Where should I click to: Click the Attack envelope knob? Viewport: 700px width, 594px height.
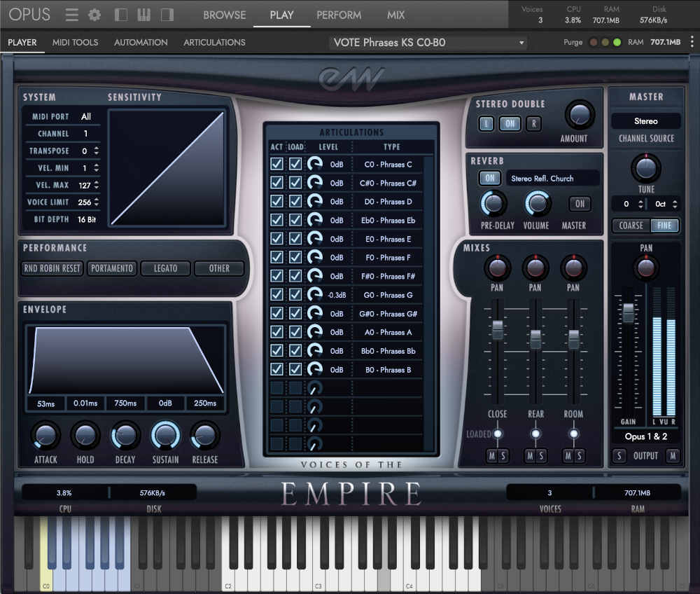[45, 436]
